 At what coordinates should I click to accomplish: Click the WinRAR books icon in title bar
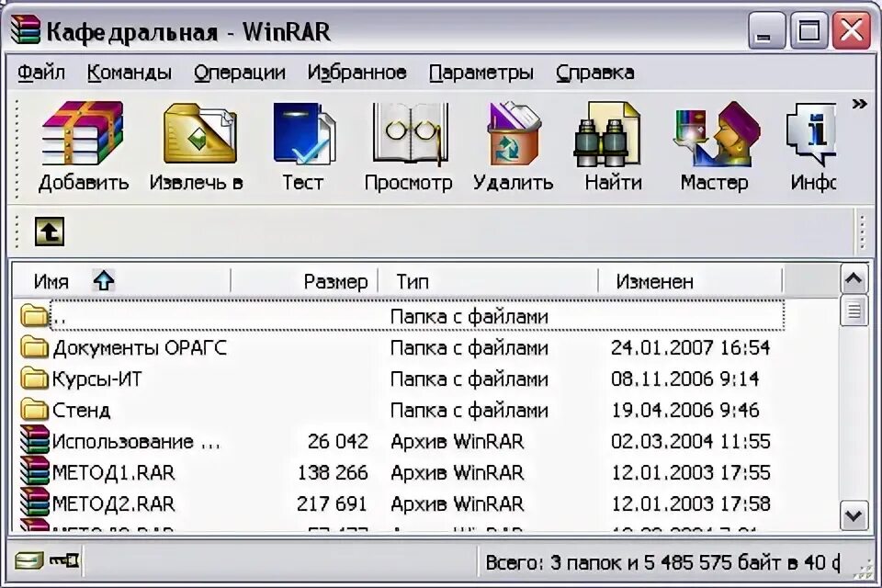[26, 30]
